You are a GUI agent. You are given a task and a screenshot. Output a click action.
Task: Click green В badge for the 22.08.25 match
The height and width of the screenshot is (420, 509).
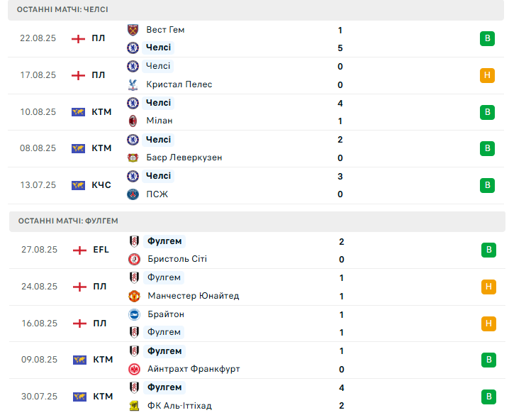[487, 38]
